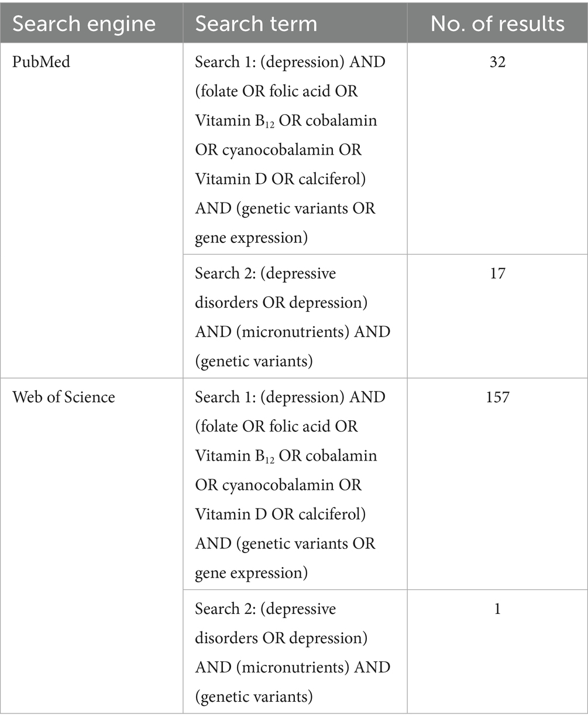Select "gene expression)" in PubMed Search 1
Screen dimensions: 588x724
[251, 238]
